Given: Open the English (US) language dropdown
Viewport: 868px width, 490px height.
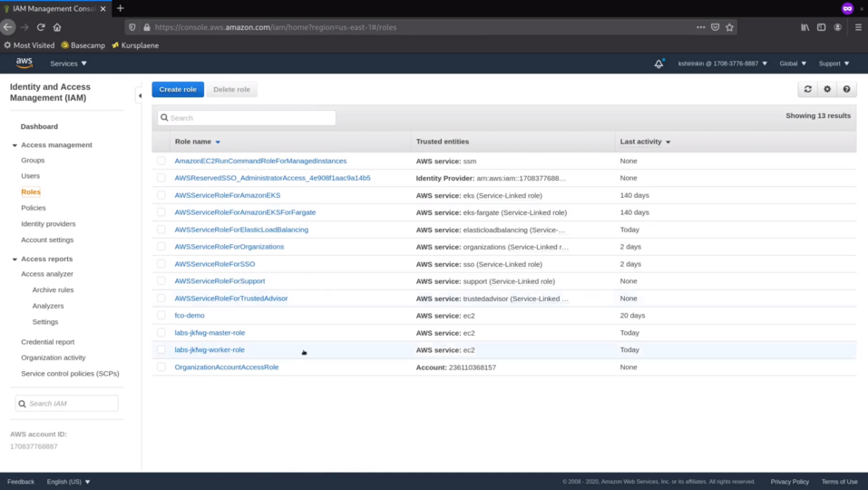Looking at the screenshot, I should point(68,482).
